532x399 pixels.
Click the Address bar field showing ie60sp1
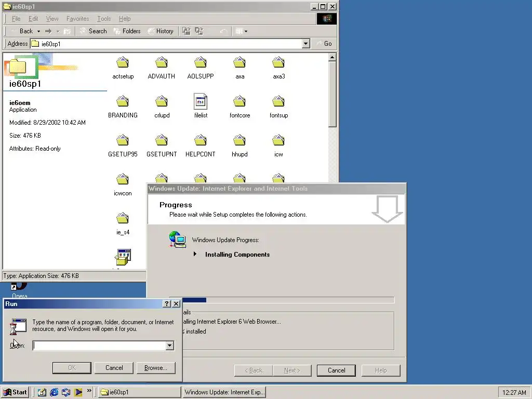(x=166, y=44)
